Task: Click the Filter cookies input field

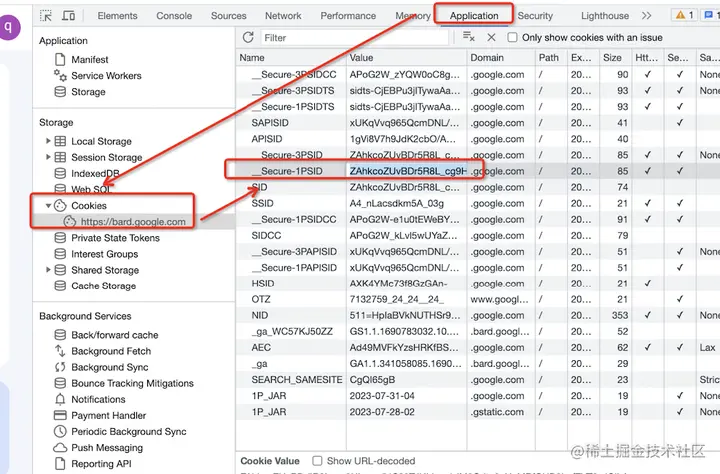Action: pos(354,38)
